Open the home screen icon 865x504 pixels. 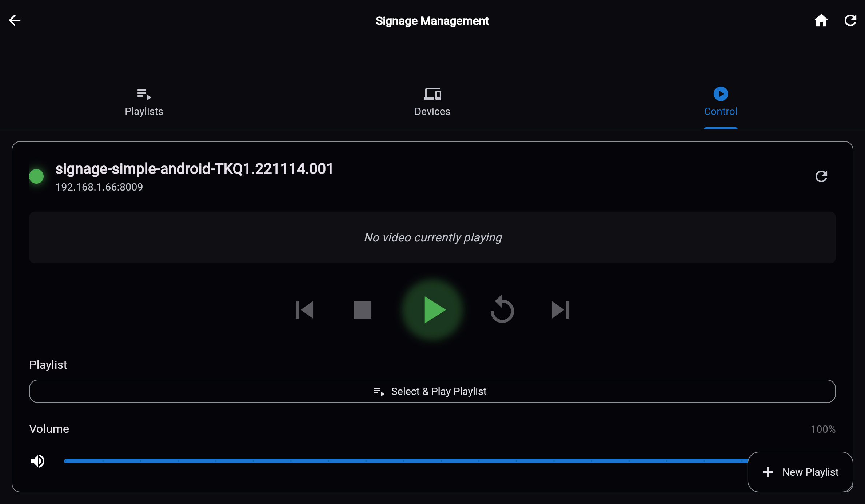tap(821, 20)
